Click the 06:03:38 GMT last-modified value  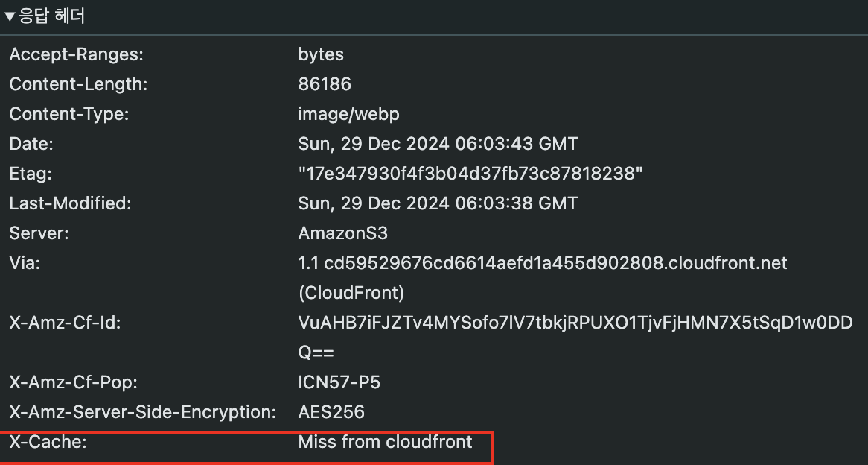coord(438,203)
